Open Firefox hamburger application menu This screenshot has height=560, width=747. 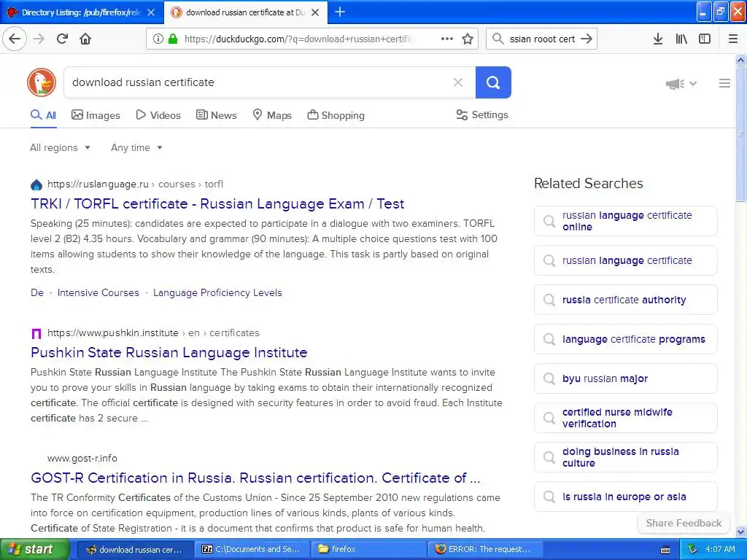(x=733, y=39)
